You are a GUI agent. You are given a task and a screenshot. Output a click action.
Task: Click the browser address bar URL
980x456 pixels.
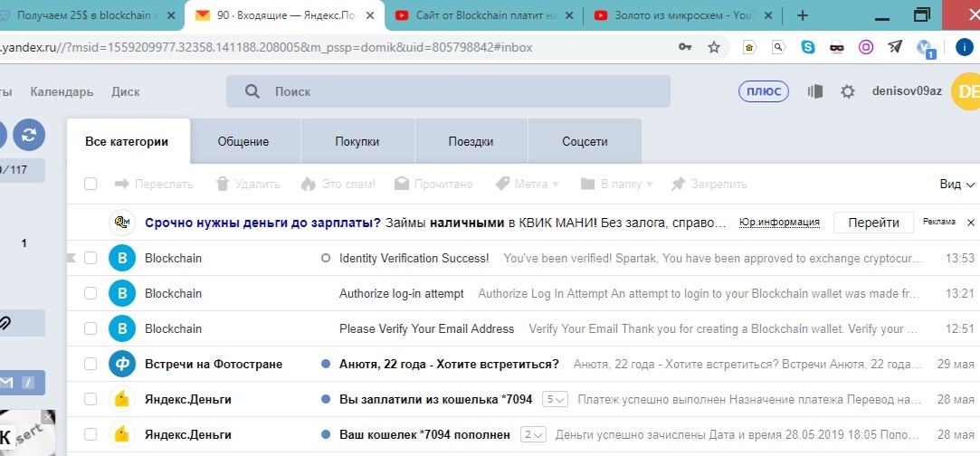[x=266, y=47]
